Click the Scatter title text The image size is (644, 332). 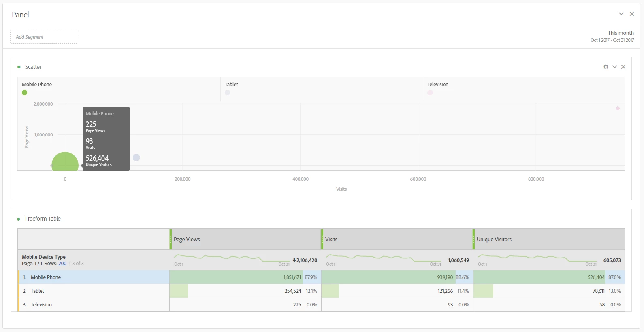tap(33, 67)
